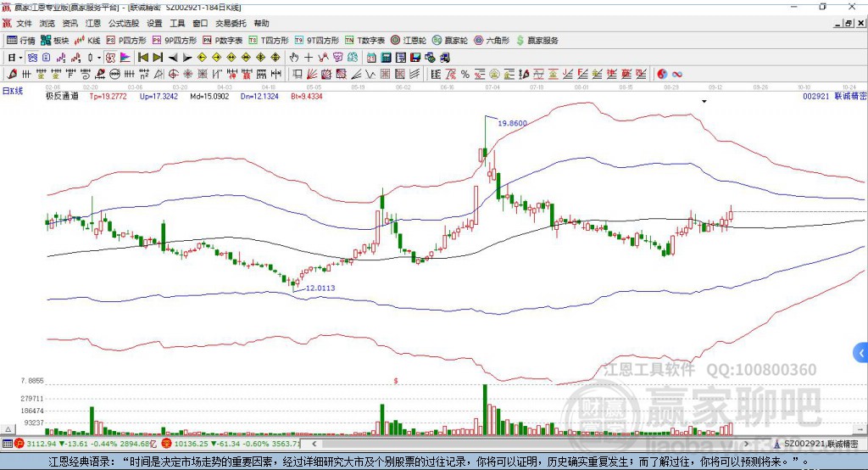Screen dimensions: 868x470
Task: Open the 帮助 menu
Action: tap(261, 23)
